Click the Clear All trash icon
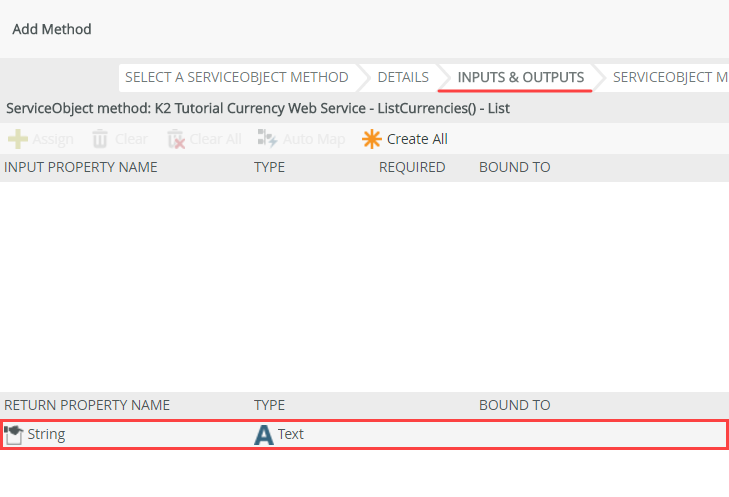This screenshot has height=497, width=729. 176,139
